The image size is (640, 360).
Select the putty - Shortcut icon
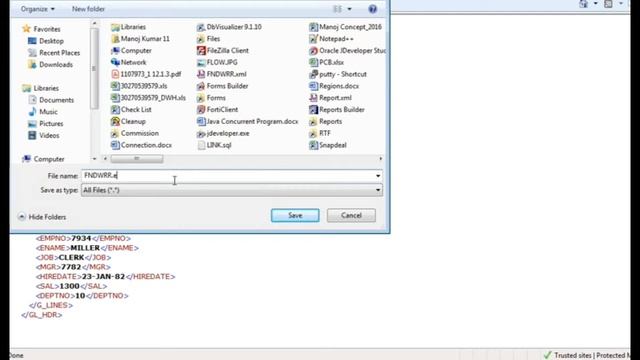click(313, 74)
